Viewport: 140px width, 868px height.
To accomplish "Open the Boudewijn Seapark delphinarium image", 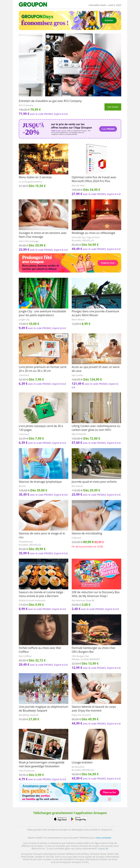I will point(43,688).
